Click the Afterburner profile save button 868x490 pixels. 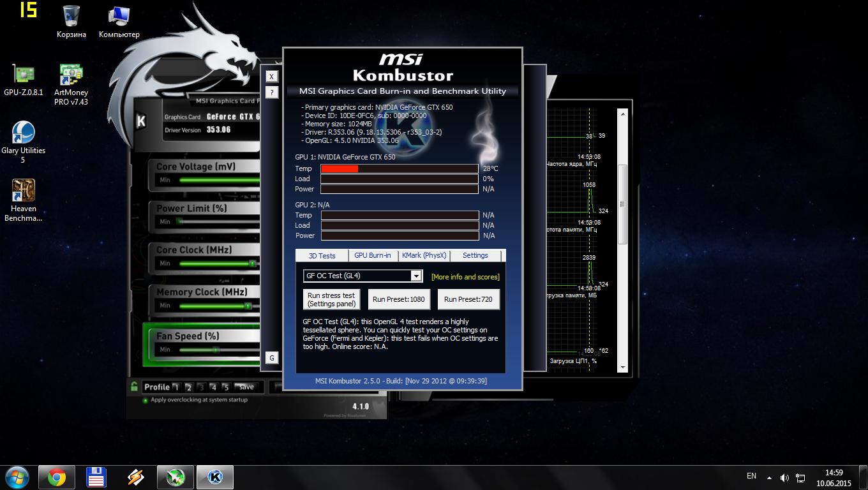coord(246,387)
